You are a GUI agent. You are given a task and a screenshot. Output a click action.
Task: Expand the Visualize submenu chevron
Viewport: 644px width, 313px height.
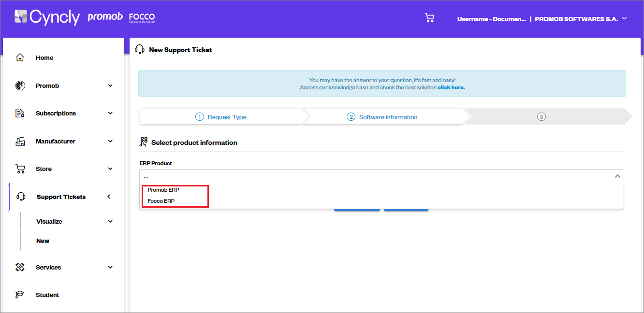110,221
